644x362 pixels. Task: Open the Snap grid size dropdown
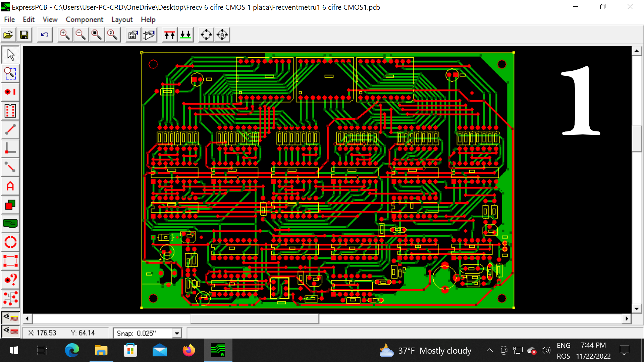tap(177, 333)
